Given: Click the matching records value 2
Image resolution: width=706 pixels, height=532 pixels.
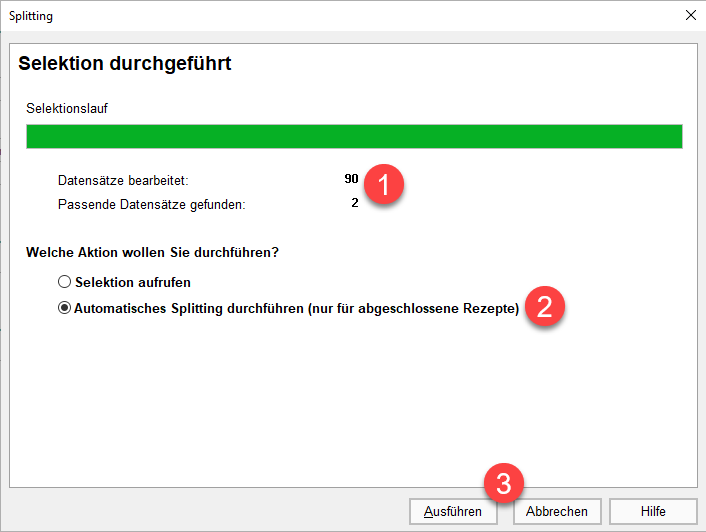Looking at the screenshot, I should click(x=354, y=204).
